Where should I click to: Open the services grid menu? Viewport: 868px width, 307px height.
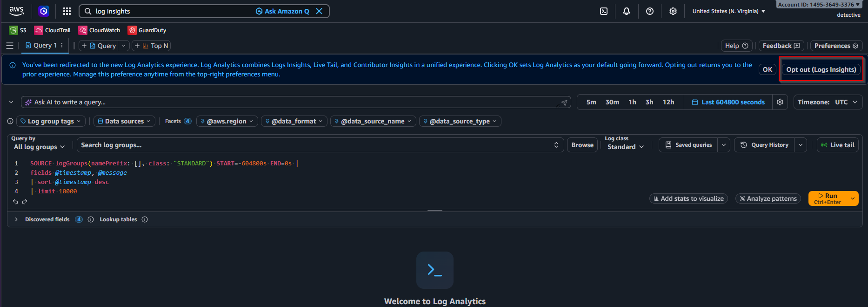point(67,11)
